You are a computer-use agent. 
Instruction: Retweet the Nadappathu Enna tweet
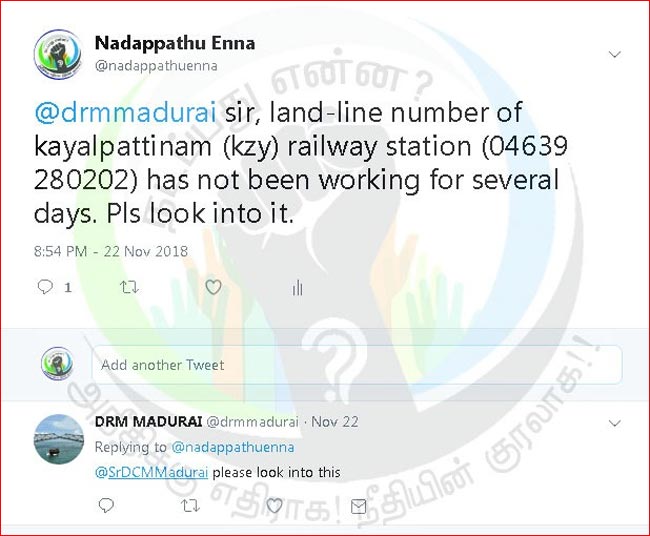(x=129, y=287)
